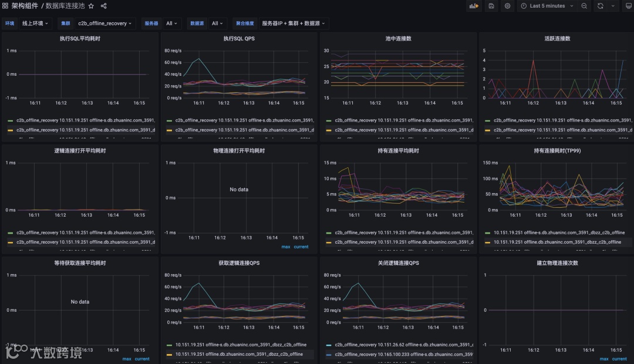Open the 执行SQL平均耗时 panel title menu
Image resolution: width=634 pixels, height=364 pixels.
(x=80, y=38)
